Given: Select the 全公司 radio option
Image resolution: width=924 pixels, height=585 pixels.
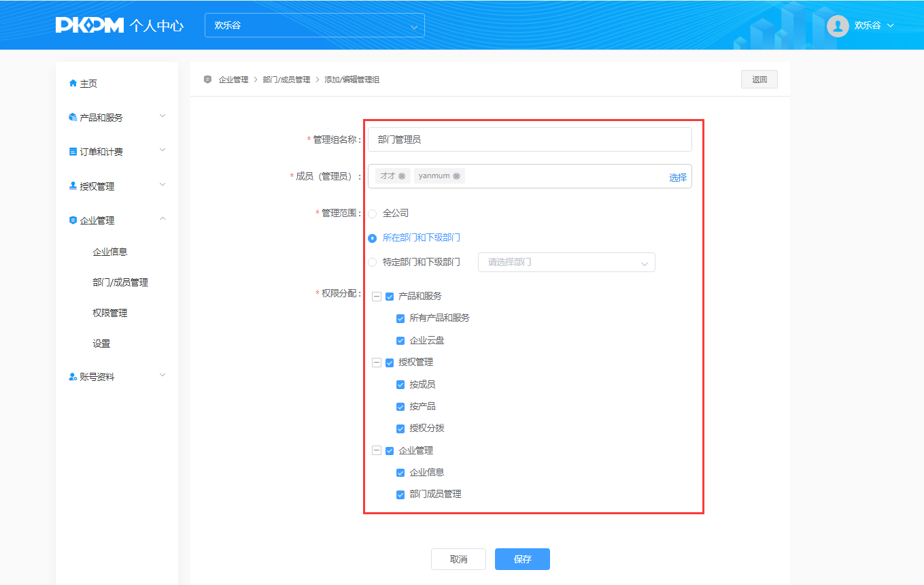Looking at the screenshot, I should tap(372, 214).
